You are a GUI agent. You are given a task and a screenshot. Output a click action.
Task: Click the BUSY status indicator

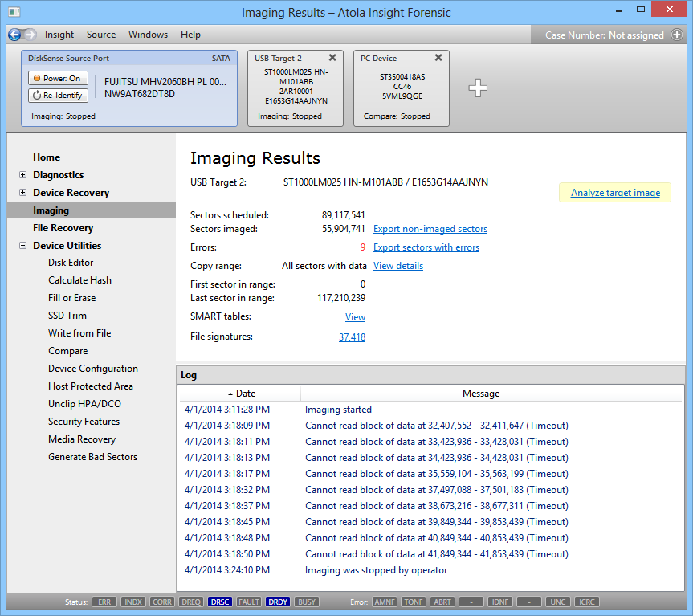pyautogui.click(x=307, y=602)
